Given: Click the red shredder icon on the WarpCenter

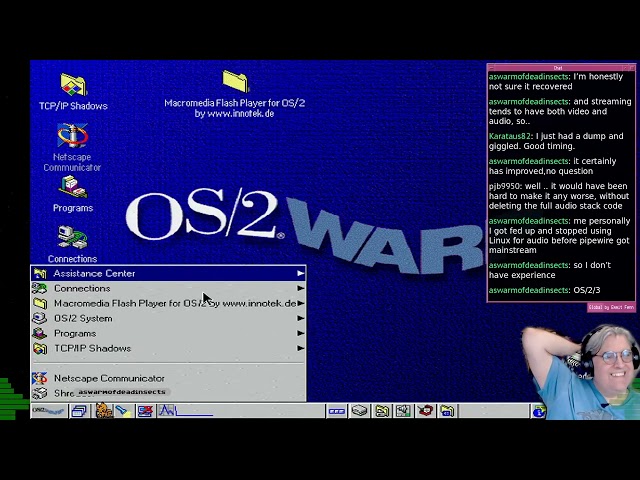Looking at the screenshot, I should [425, 411].
